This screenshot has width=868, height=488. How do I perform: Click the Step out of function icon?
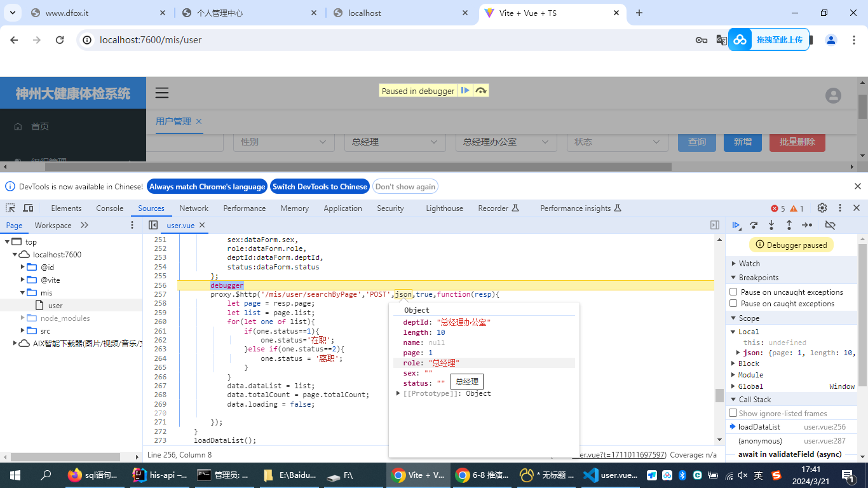(x=789, y=225)
